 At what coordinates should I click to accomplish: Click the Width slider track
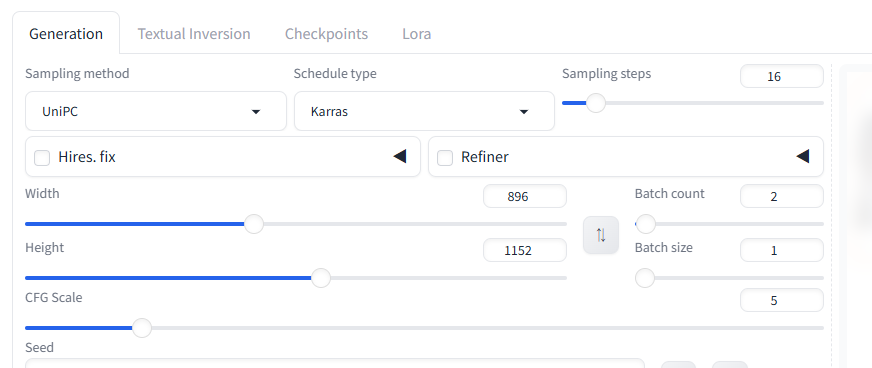296,224
